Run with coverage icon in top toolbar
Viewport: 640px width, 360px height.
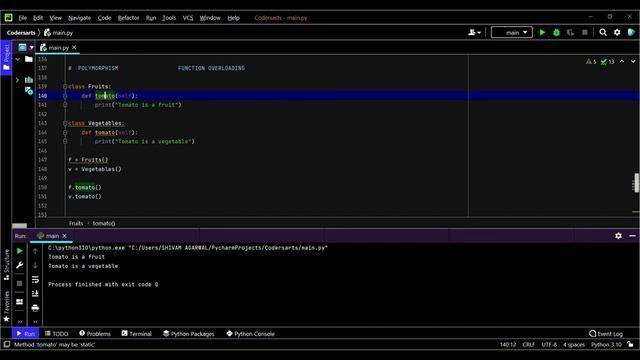[x=570, y=32]
